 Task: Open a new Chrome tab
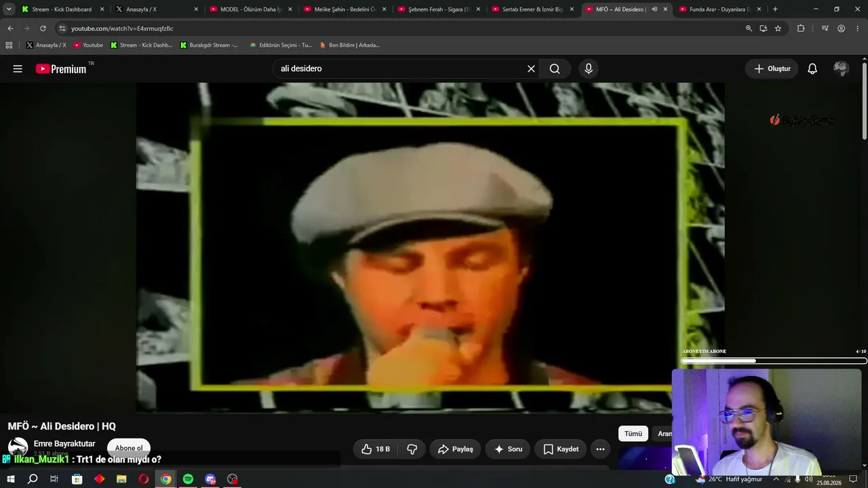775,9
